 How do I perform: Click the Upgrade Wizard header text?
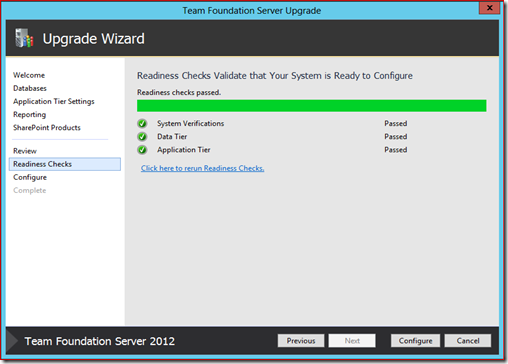tap(94, 39)
